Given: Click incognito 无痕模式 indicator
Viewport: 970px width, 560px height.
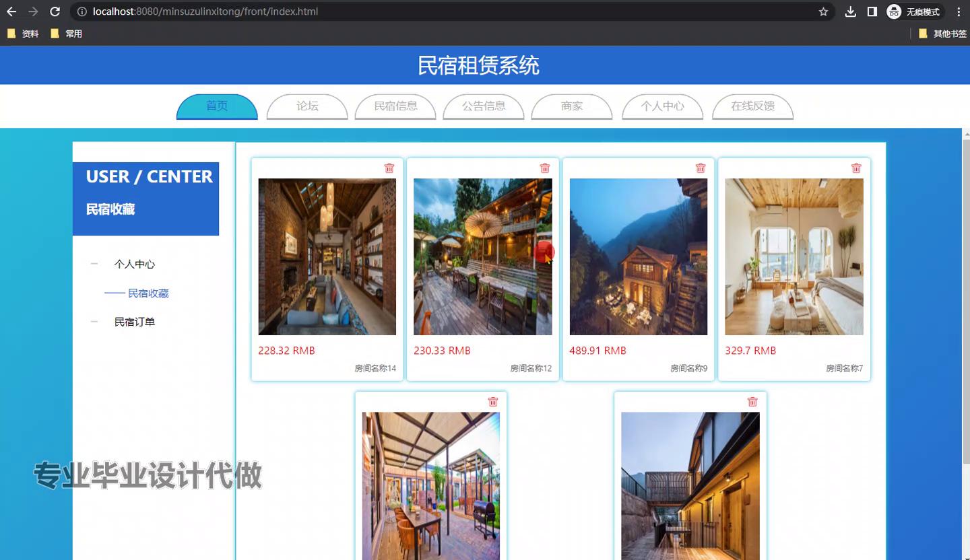Looking at the screenshot, I should click(914, 11).
